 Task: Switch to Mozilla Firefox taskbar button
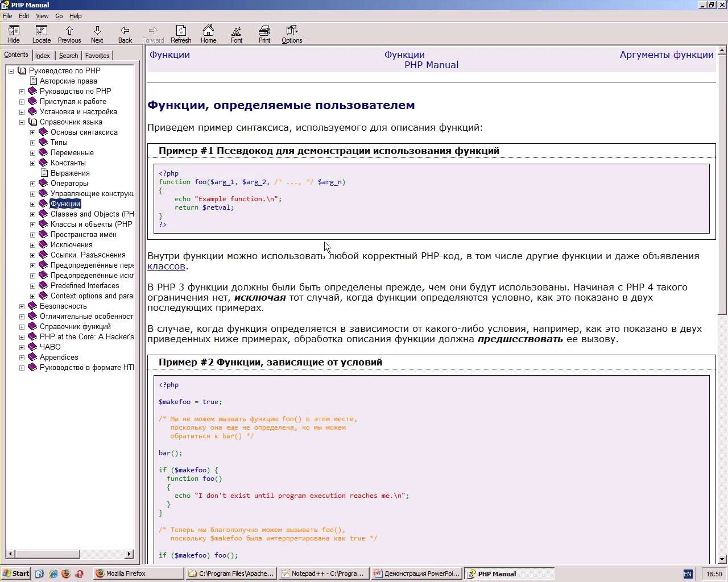click(138, 573)
